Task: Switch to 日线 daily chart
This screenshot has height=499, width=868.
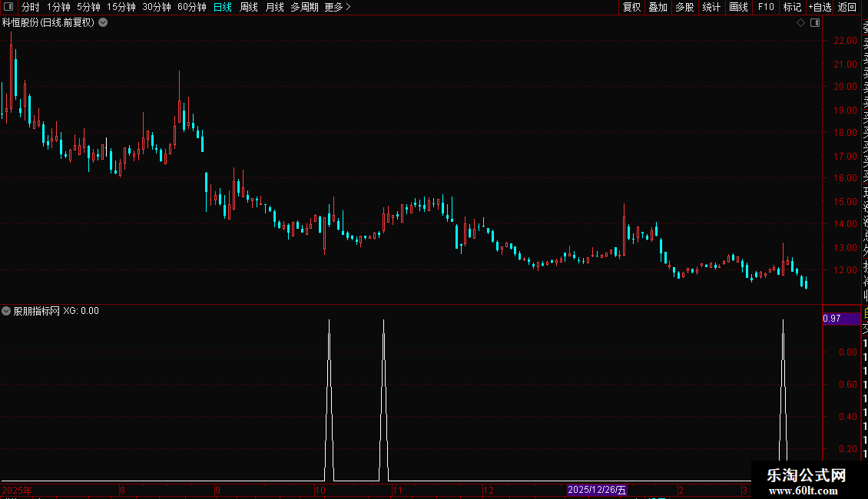Action: 223,7
